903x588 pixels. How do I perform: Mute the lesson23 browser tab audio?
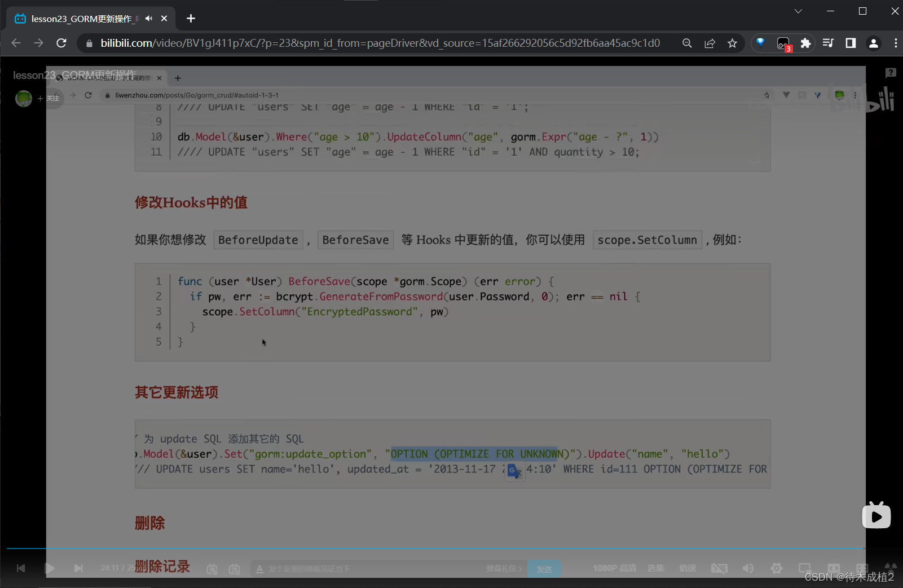tap(149, 19)
